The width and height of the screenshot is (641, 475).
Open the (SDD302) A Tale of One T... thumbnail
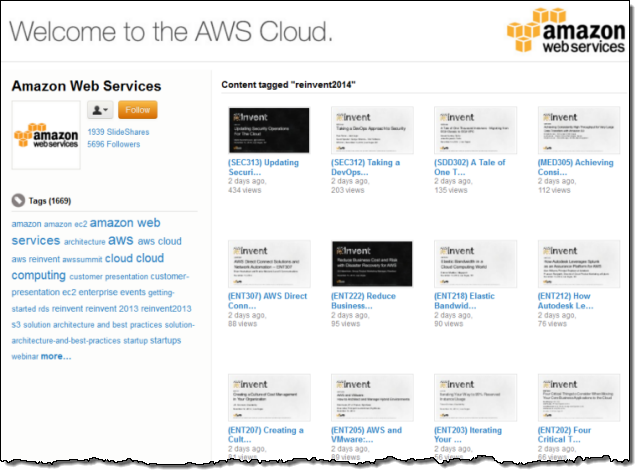coord(475,130)
